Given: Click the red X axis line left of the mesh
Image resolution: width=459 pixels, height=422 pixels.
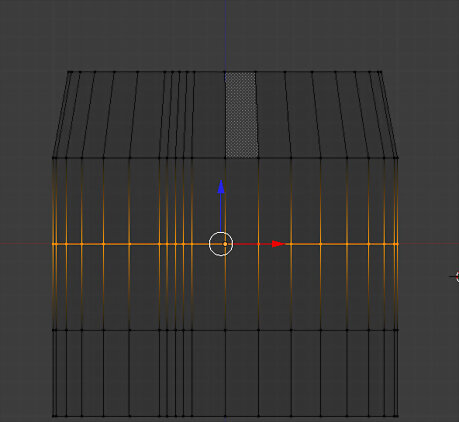Looking at the screenshot, I should [26, 243].
